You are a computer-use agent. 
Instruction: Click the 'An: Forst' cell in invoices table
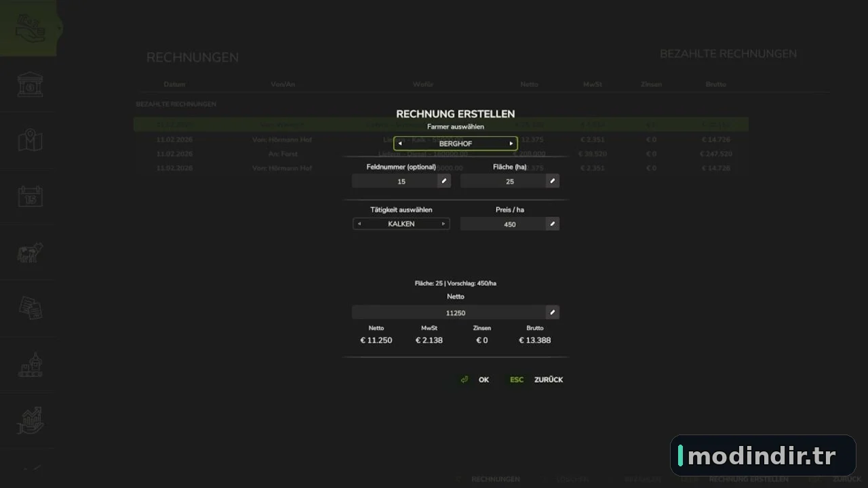[x=283, y=154]
